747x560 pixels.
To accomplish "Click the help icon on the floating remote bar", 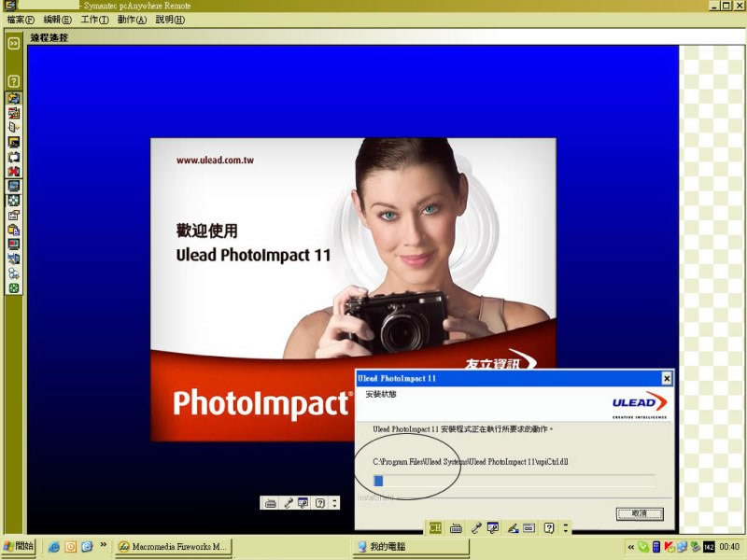I will coord(320,503).
